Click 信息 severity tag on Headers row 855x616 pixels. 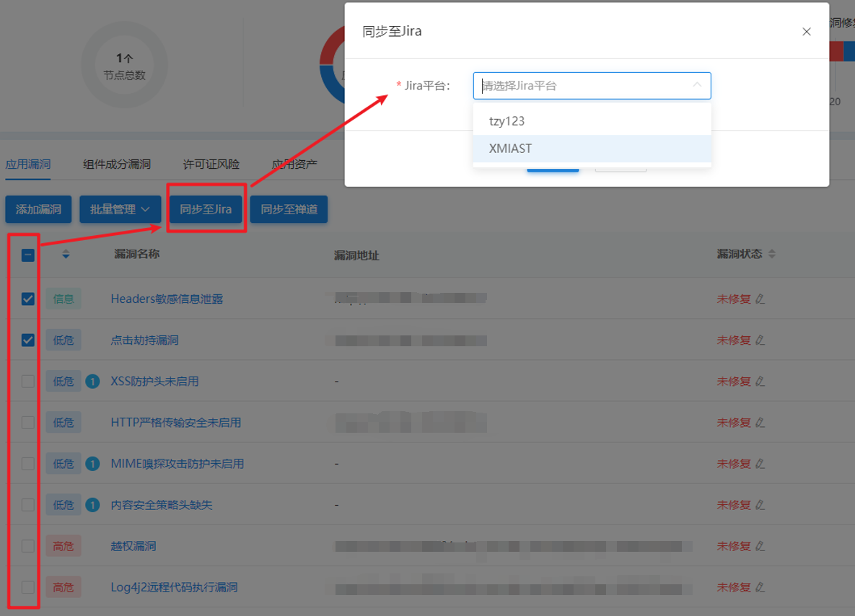[x=63, y=299]
